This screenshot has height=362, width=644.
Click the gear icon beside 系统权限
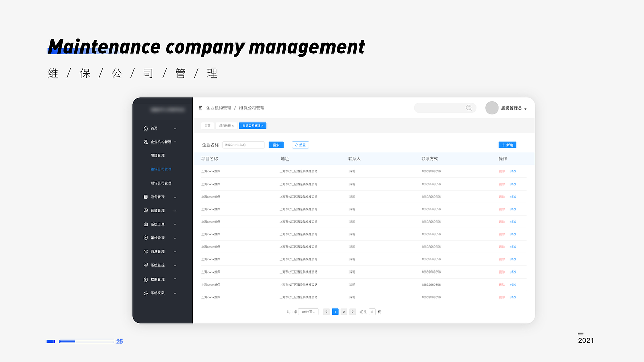click(x=146, y=293)
